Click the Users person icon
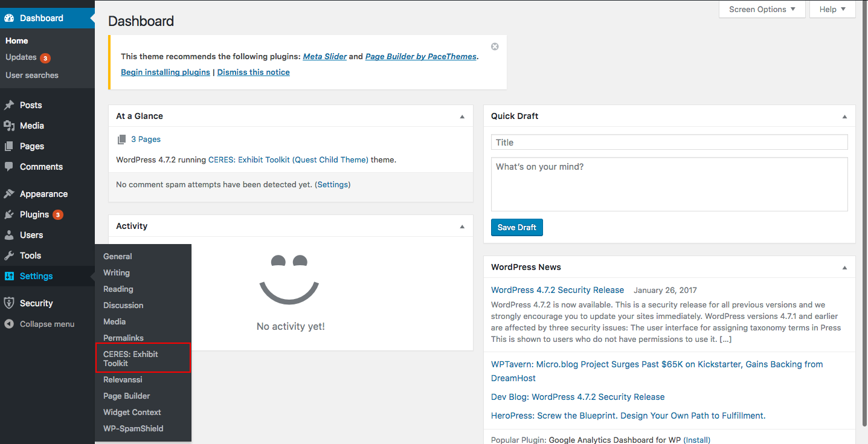The image size is (868, 444). [9, 235]
